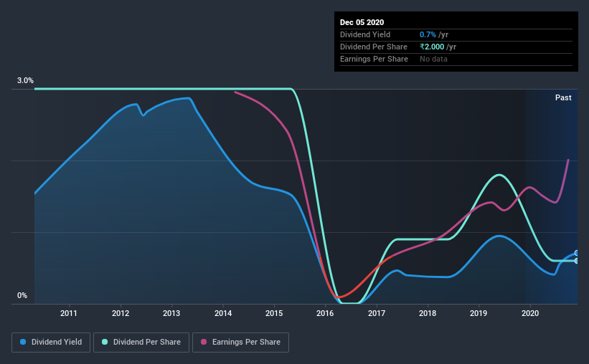Viewport: 589px width, 364px height.
Task: Click the blue Dividend Yield endpoint marker
Action: coord(577,254)
